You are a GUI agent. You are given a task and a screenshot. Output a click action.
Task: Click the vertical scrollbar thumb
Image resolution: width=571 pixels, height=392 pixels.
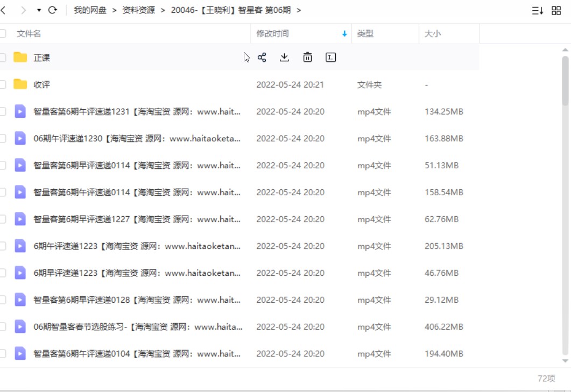[565, 81]
